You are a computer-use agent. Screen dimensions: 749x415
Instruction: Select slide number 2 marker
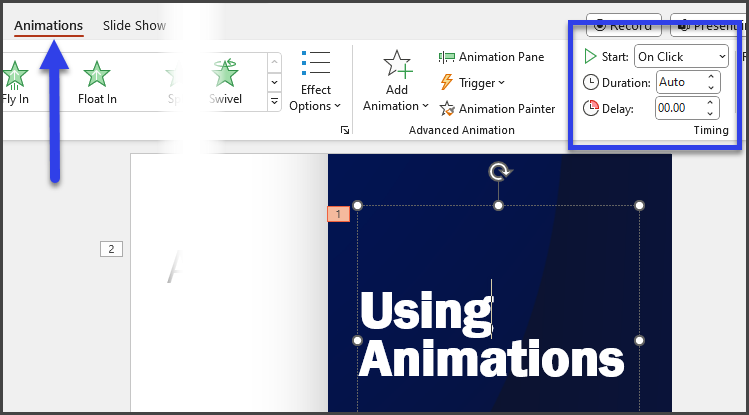[111, 249]
